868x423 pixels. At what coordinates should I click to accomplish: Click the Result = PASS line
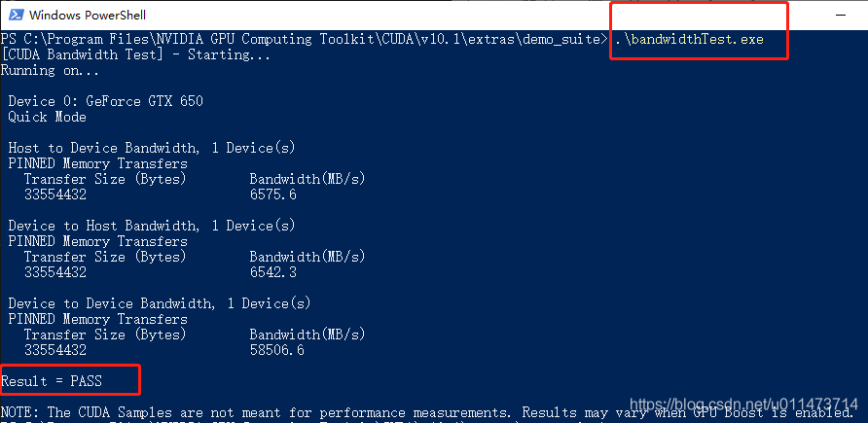point(52,381)
